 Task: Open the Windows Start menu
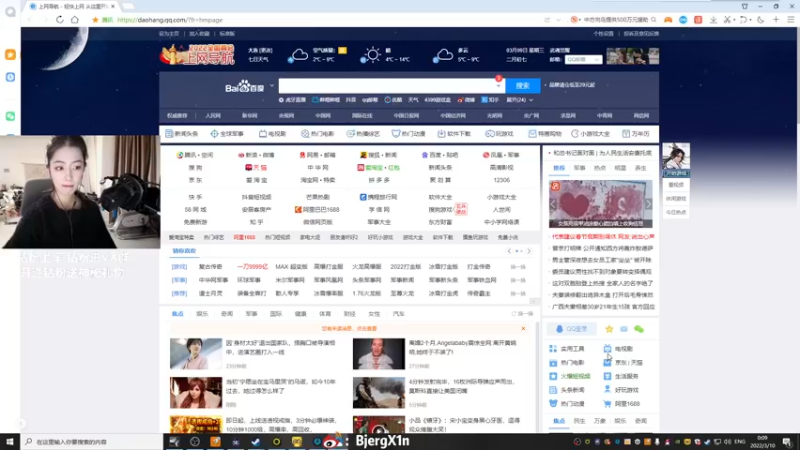point(10,441)
